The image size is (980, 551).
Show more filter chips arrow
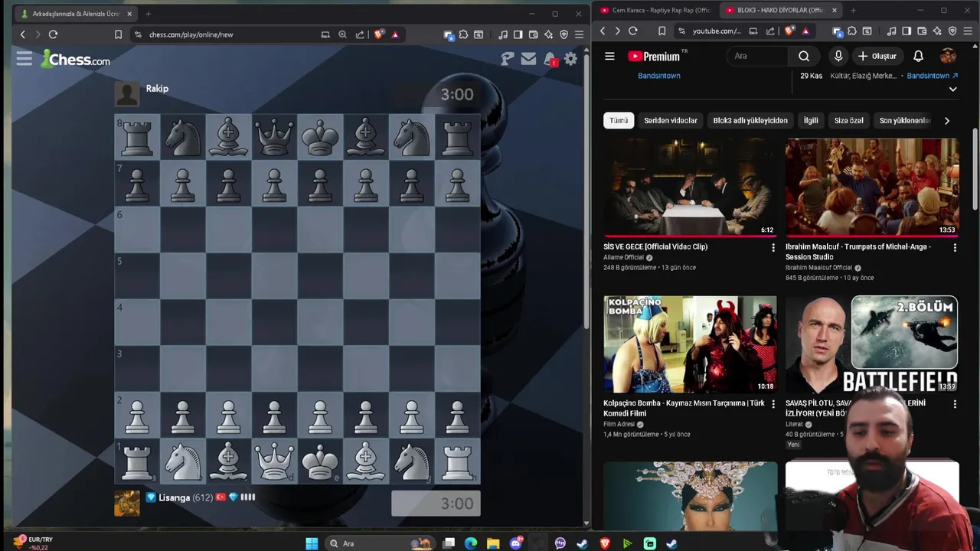(947, 120)
